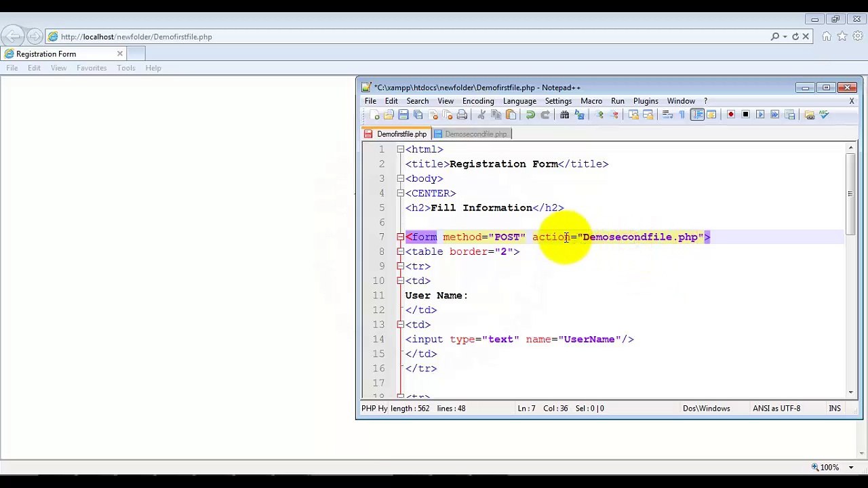868x488 pixels.
Task: Open the File menu in Notepad++
Action: (370, 101)
